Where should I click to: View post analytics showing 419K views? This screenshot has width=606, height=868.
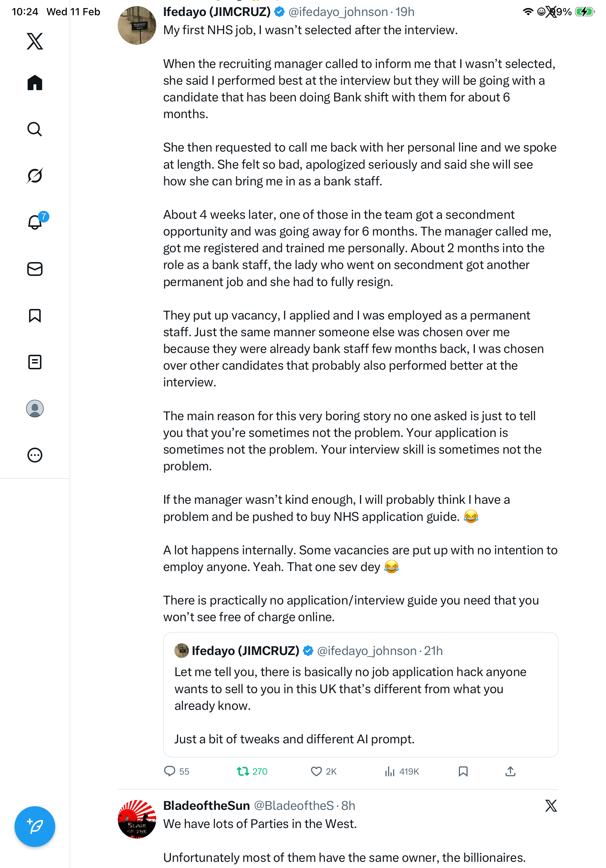point(389,771)
